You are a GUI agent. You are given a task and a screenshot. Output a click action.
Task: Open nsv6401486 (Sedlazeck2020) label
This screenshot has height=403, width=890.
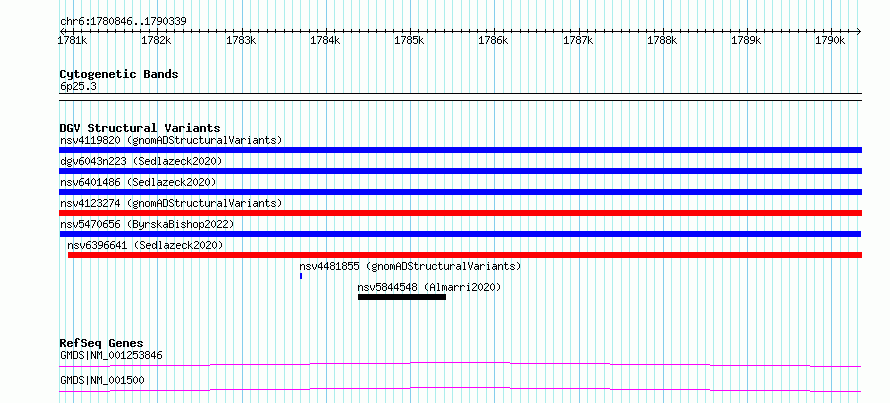[x=138, y=182]
